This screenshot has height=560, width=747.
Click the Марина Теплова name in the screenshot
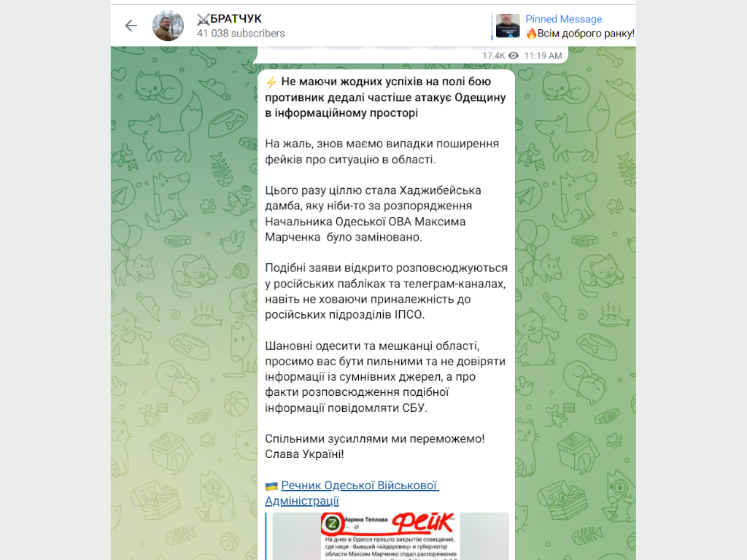point(366,519)
